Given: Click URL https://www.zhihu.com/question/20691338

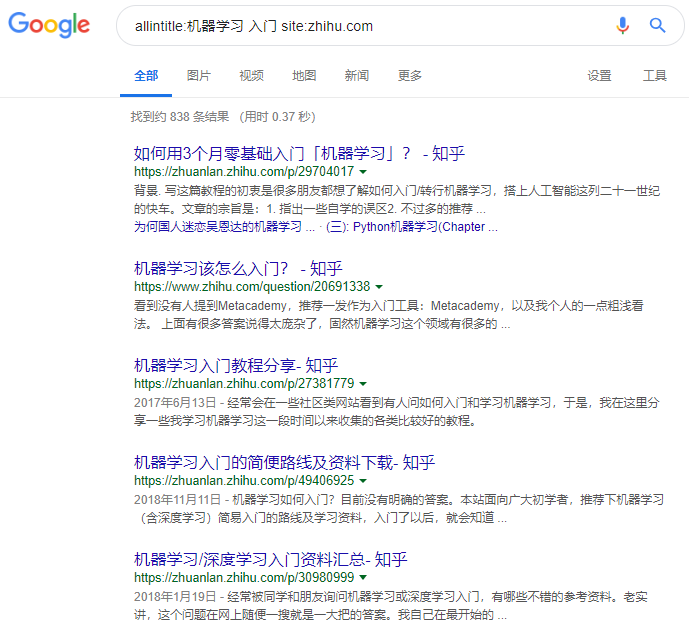Looking at the screenshot, I should (252, 286).
